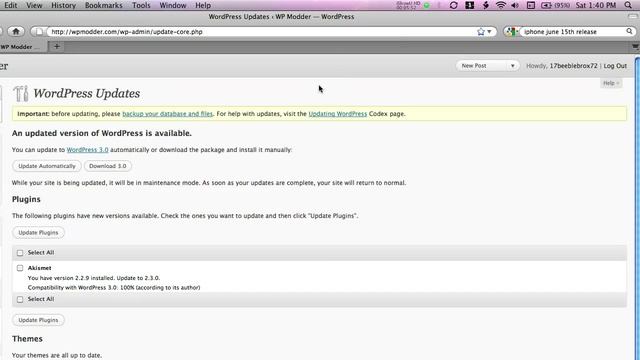
Task: Open the URL history dropdown arrow
Action: point(489,31)
